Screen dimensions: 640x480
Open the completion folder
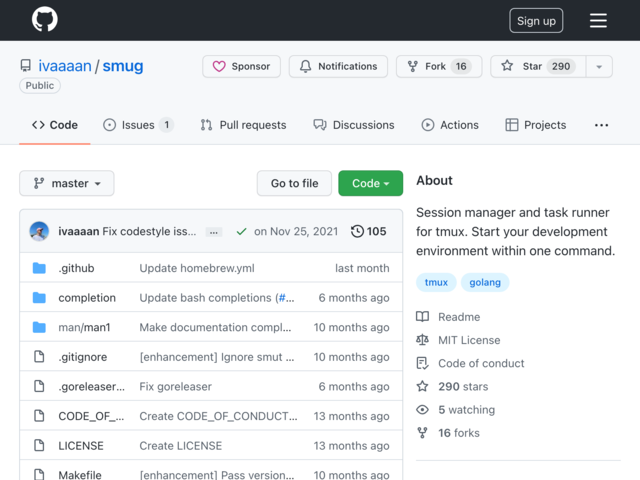click(87, 298)
